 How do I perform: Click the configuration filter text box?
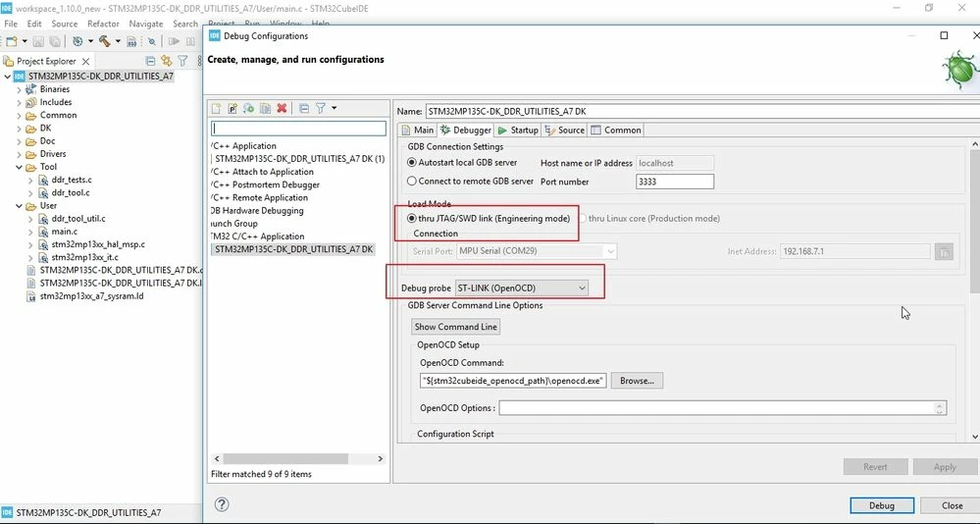coord(298,129)
